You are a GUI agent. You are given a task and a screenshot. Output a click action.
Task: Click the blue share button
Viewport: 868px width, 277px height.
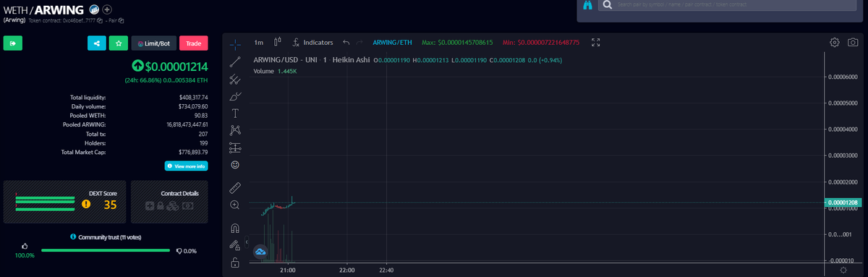pyautogui.click(x=96, y=43)
